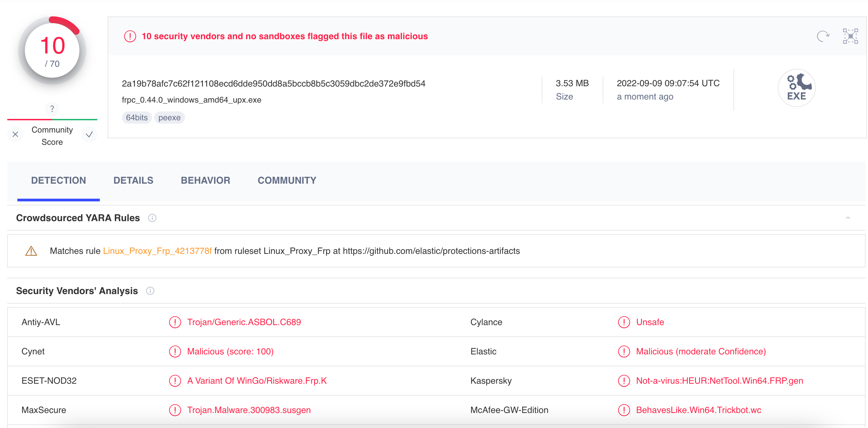Vote file as harmless with checkmark button

[x=89, y=135]
